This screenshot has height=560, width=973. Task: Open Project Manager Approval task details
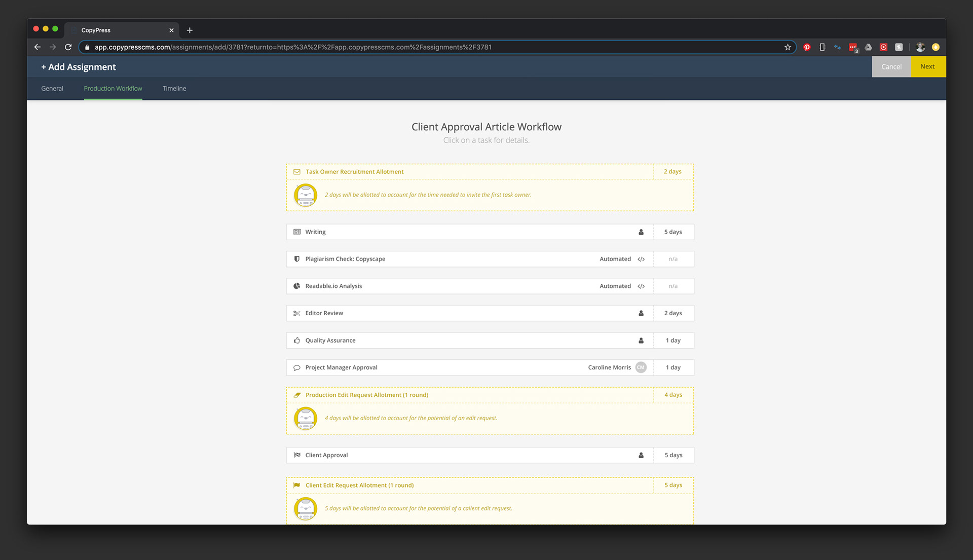490,367
